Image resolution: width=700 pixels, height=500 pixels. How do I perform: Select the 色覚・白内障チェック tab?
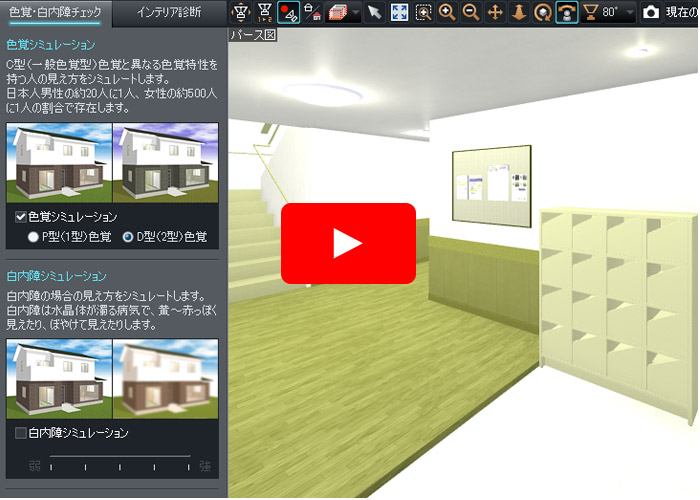tap(55, 13)
